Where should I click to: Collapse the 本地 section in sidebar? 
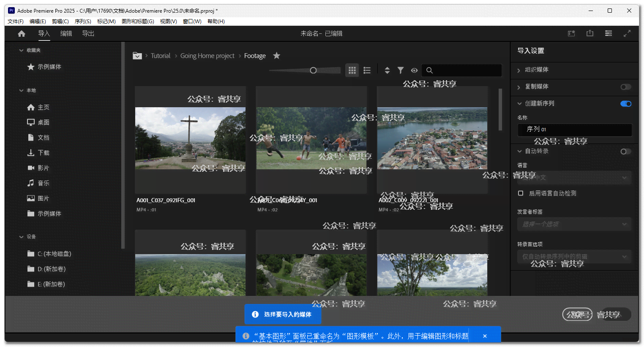22,90
